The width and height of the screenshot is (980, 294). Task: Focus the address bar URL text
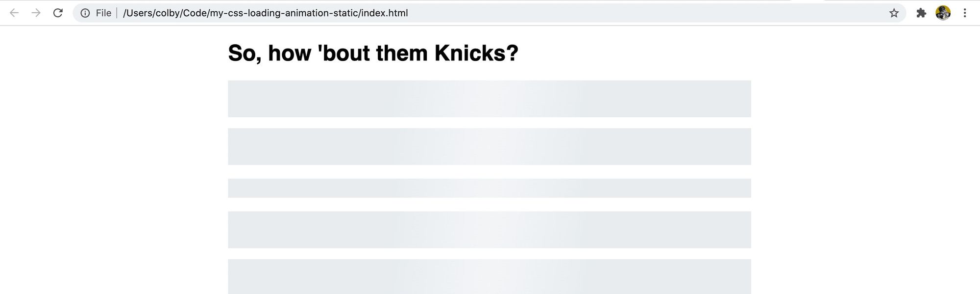[x=265, y=13]
